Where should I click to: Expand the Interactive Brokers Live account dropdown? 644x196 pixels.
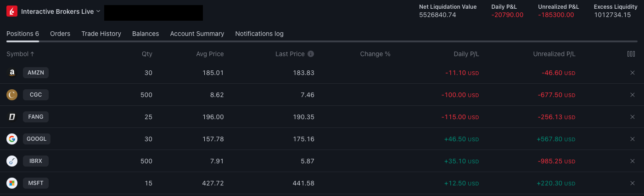click(x=98, y=12)
